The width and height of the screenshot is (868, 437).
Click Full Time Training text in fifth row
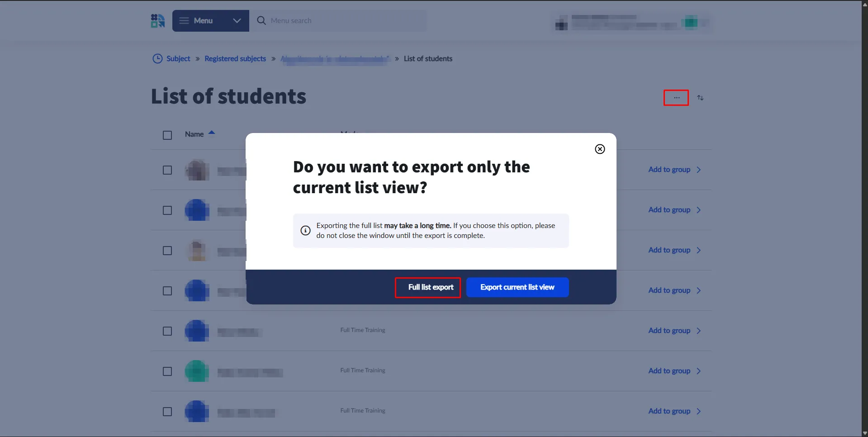tap(363, 330)
